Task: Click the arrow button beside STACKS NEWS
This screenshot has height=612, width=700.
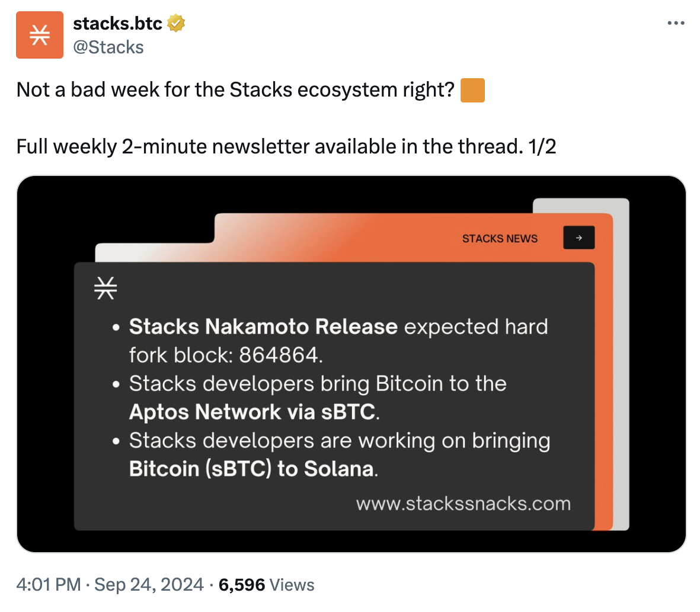Action: click(578, 238)
